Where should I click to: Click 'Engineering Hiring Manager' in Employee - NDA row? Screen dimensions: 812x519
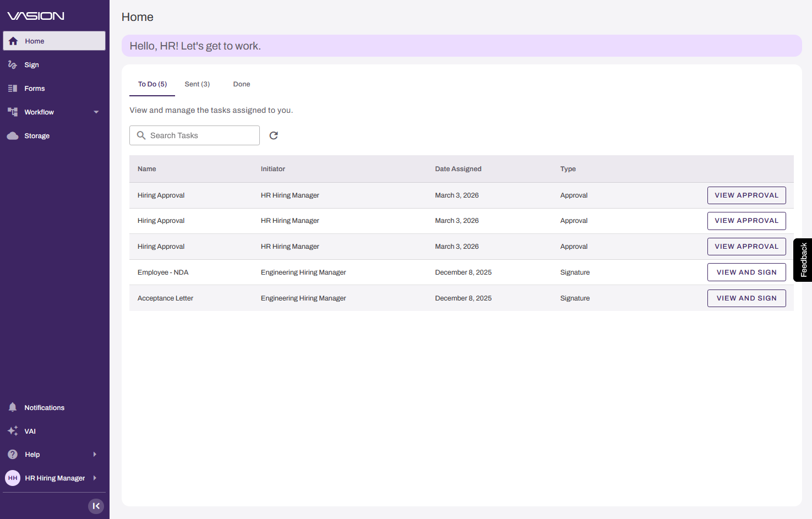[303, 272]
